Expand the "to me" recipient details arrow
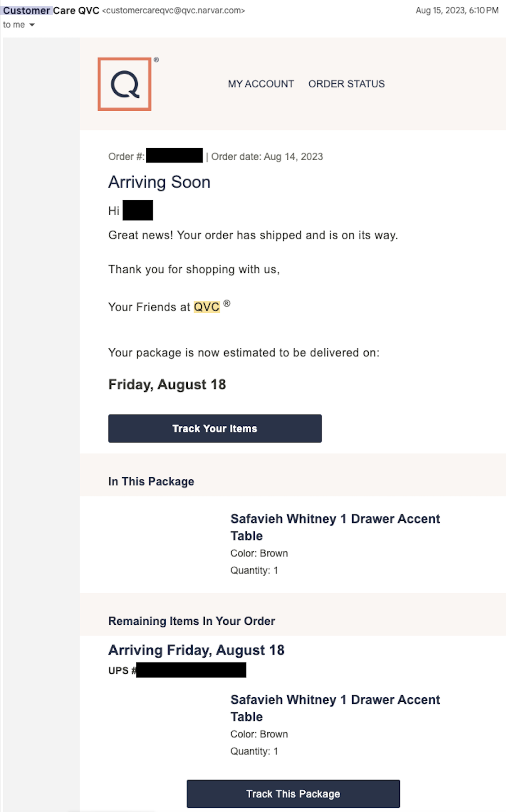Viewport: 506px width, 812px height. 32,25
